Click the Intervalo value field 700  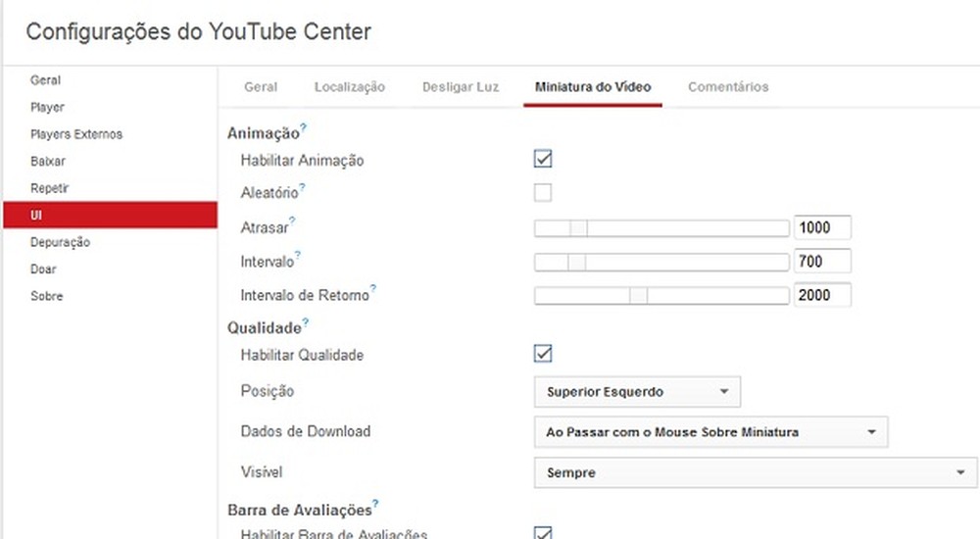(x=822, y=262)
